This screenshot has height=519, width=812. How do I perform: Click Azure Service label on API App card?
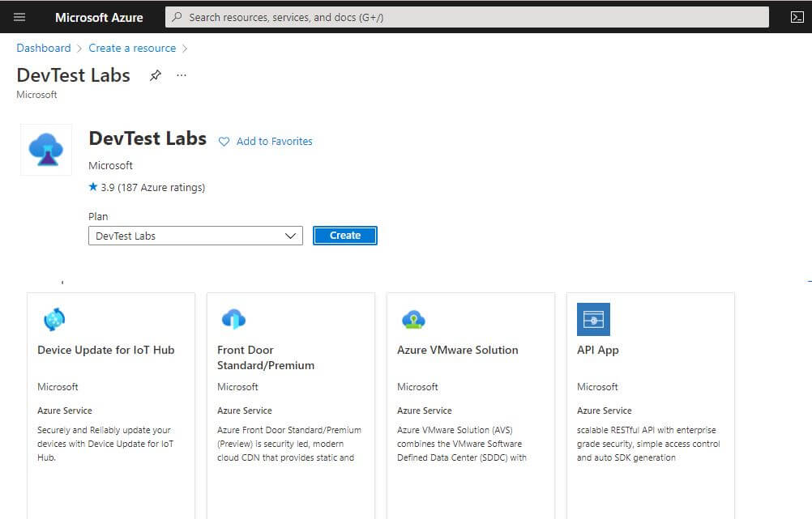pyautogui.click(x=604, y=411)
